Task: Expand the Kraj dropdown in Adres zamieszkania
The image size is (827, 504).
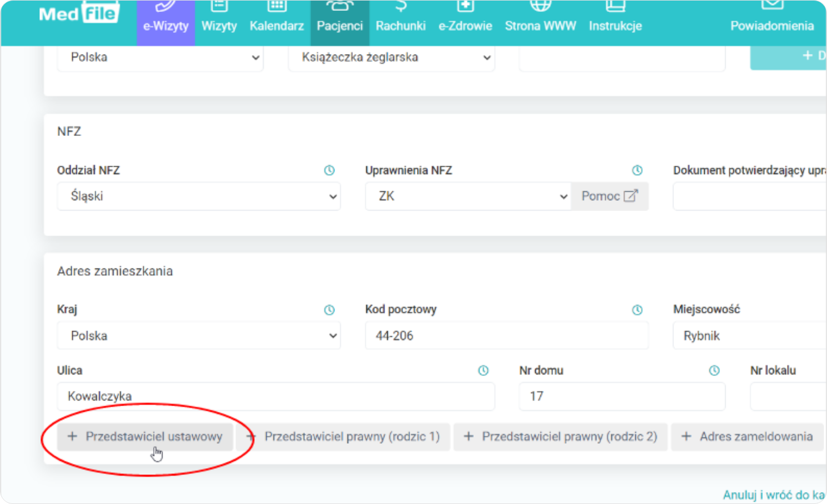Action: [x=199, y=336]
